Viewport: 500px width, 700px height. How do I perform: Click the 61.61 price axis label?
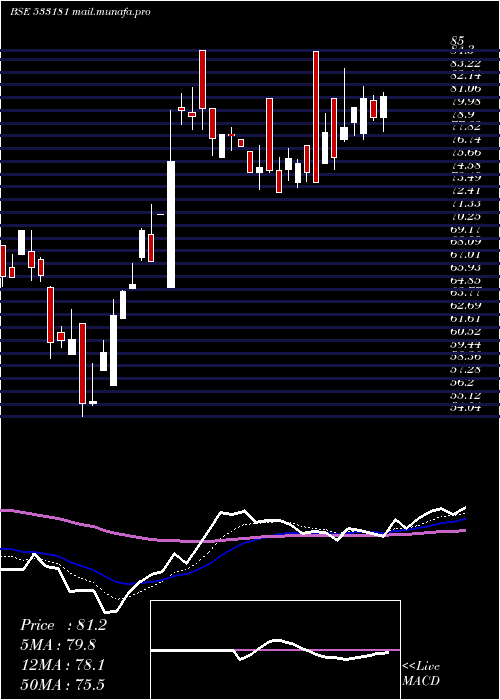click(x=465, y=318)
